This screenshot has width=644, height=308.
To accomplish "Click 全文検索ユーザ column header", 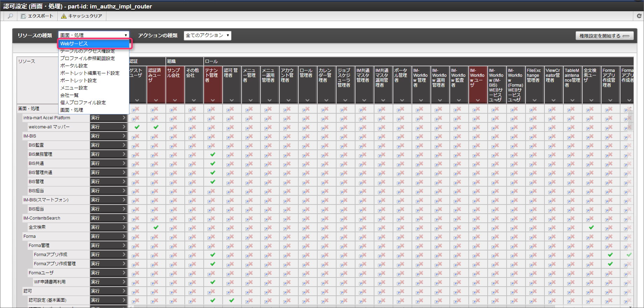I will click(x=591, y=85).
